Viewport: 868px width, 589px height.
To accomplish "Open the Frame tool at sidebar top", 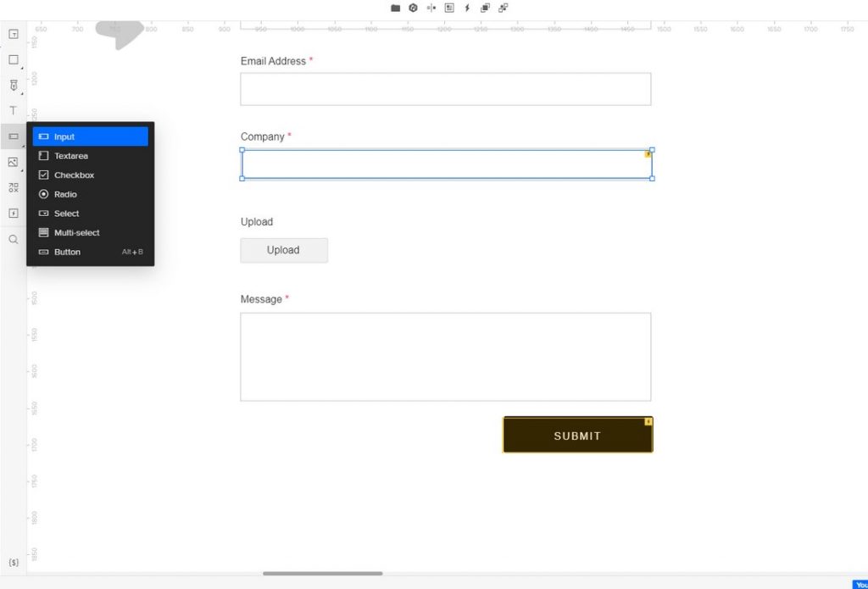I will click(13, 34).
